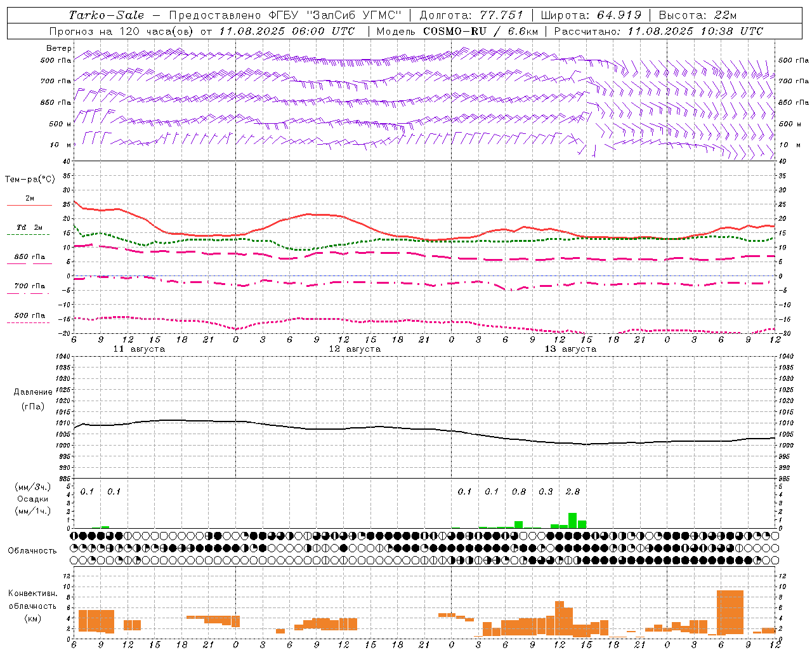
Task: Click the date label "12 августа"
Action: [355, 349]
